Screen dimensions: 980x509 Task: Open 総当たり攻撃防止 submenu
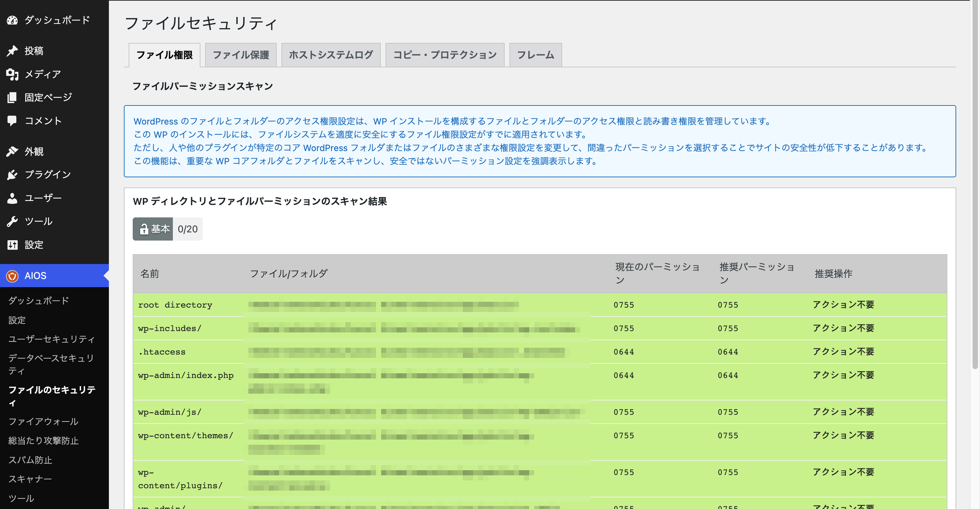(43, 441)
